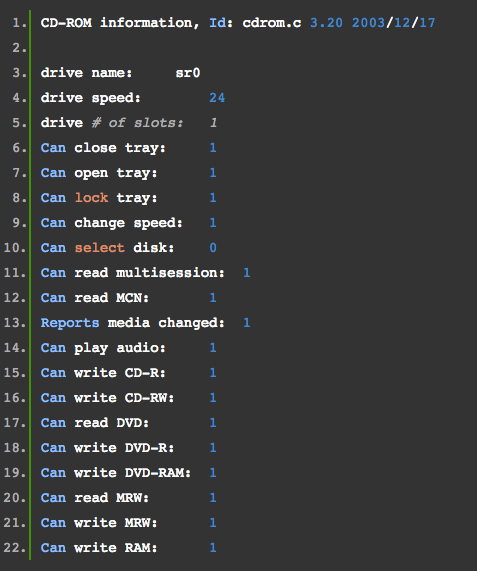Click line number 1 in the gutter

19,23
